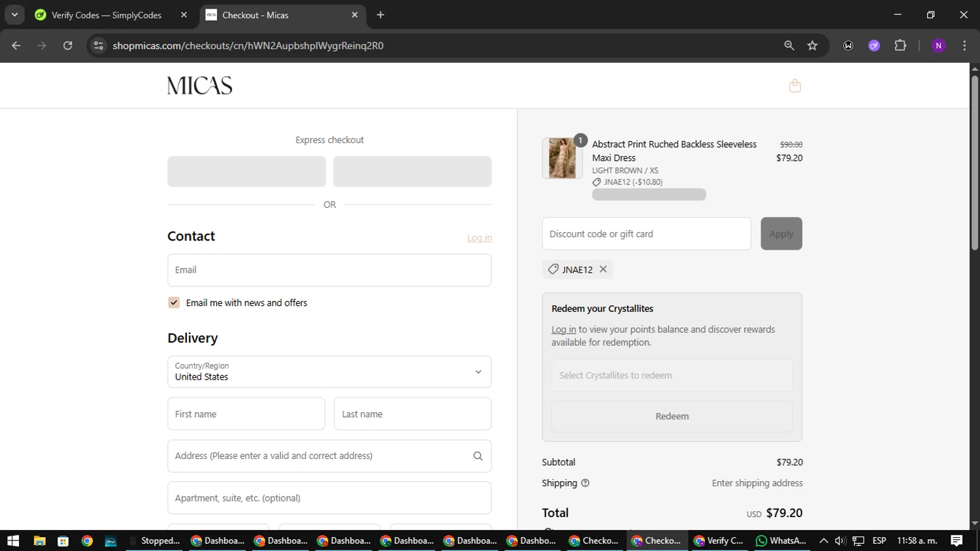Open the shopping bag cart icon
Viewport: 980px width, 551px height.
click(x=794, y=86)
